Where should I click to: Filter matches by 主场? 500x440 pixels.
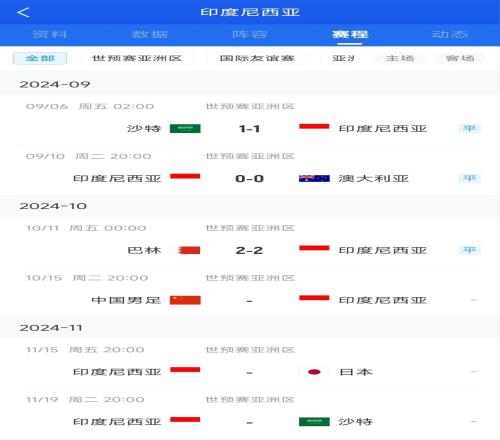click(400, 58)
